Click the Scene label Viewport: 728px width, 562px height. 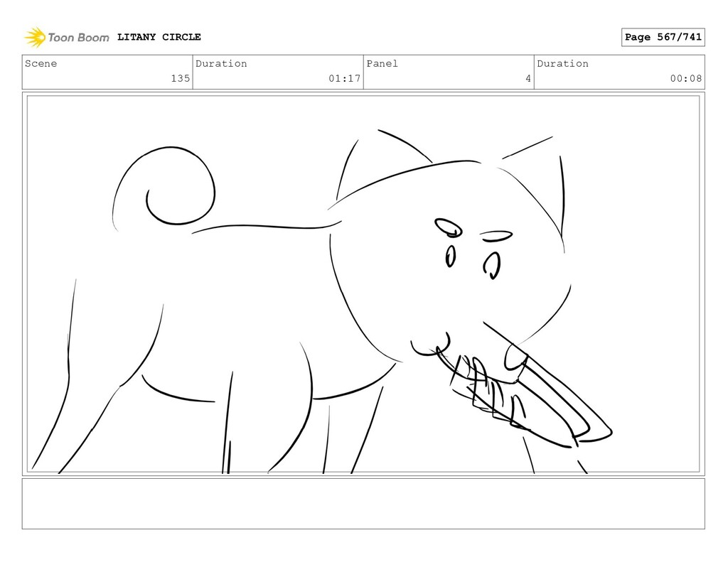coord(41,63)
